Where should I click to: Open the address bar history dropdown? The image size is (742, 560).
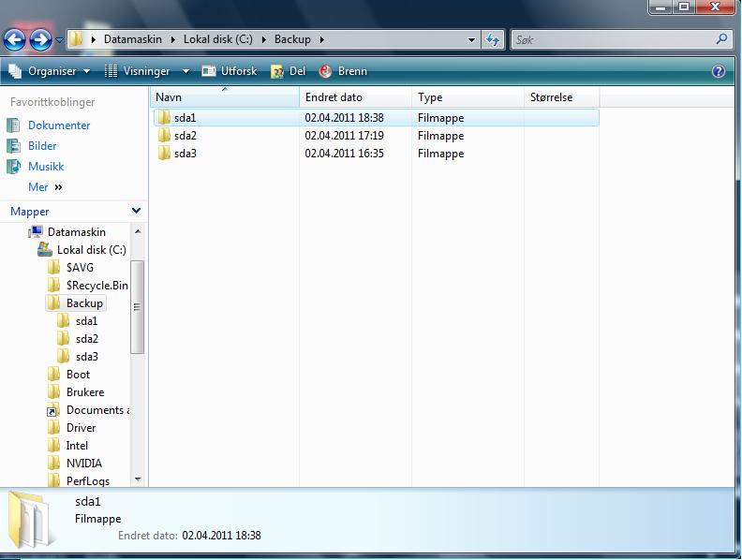(471, 40)
